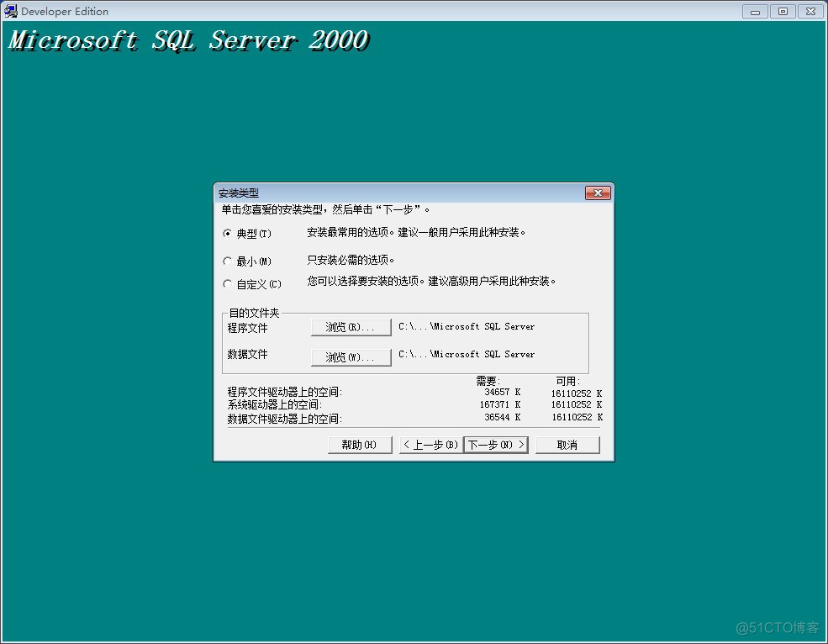Image resolution: width=828 pixels, height=644 pixels.
Task: Click the program files path C:\...\Microsoft SQL Server
Action: (x=467, y=326)
